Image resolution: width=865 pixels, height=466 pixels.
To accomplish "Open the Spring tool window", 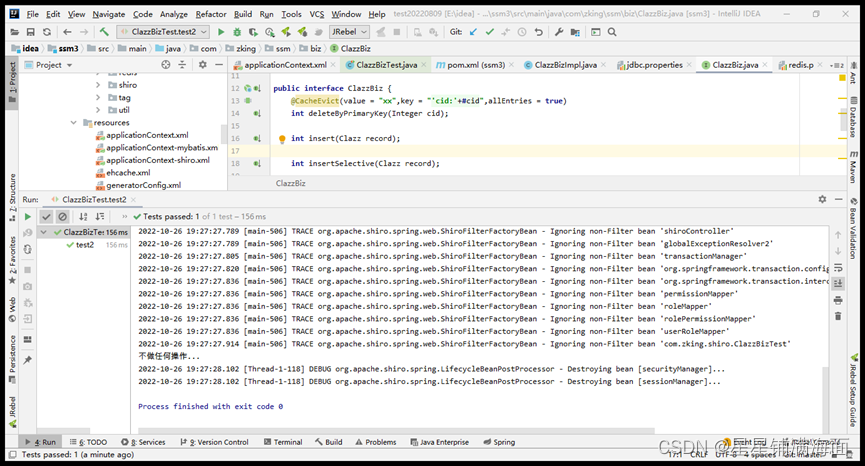I will 499,442.
